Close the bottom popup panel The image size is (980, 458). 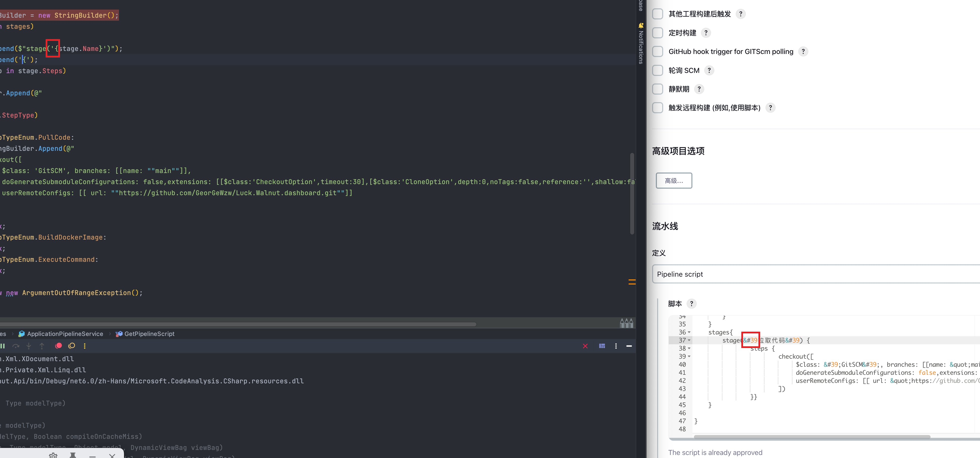click(112, 456)
